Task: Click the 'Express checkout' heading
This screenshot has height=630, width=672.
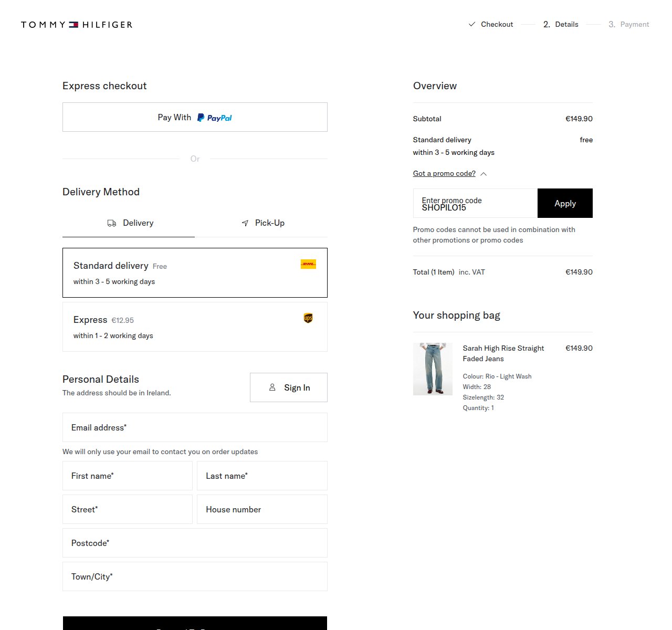Action: [x=104, y=86]
